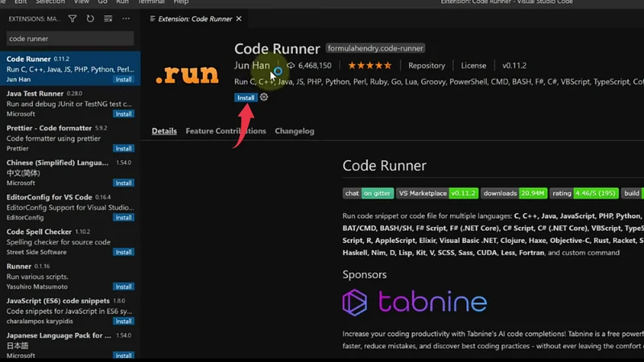Open the Terminal menu
The height and width of the screenshot is (362, 644).
click(x=151, y=2)
